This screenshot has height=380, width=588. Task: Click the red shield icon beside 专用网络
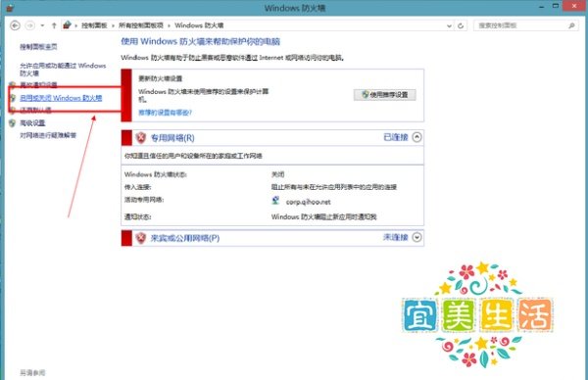pos(140,137)
